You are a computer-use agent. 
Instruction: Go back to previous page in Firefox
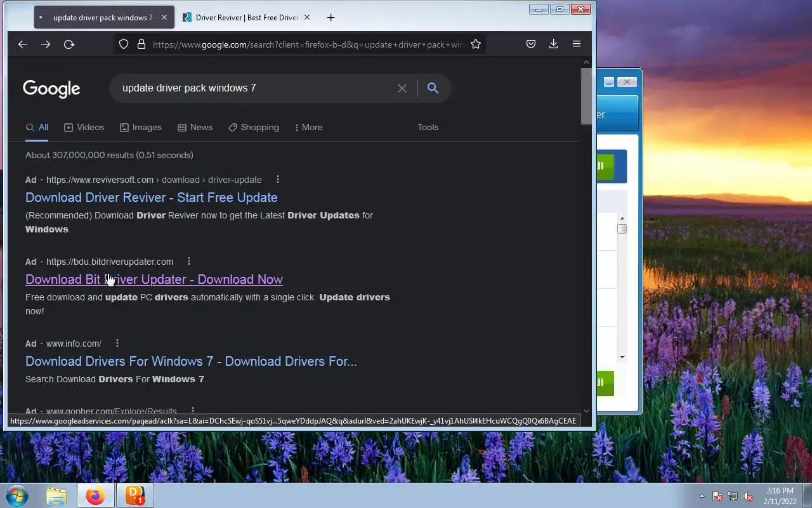coord(23,44)
